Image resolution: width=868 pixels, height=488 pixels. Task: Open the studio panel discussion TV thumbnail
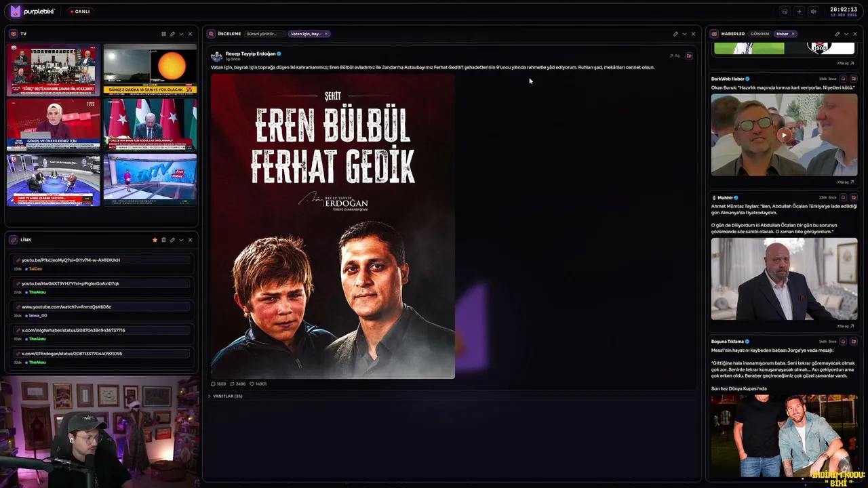(x=54, y=180)
